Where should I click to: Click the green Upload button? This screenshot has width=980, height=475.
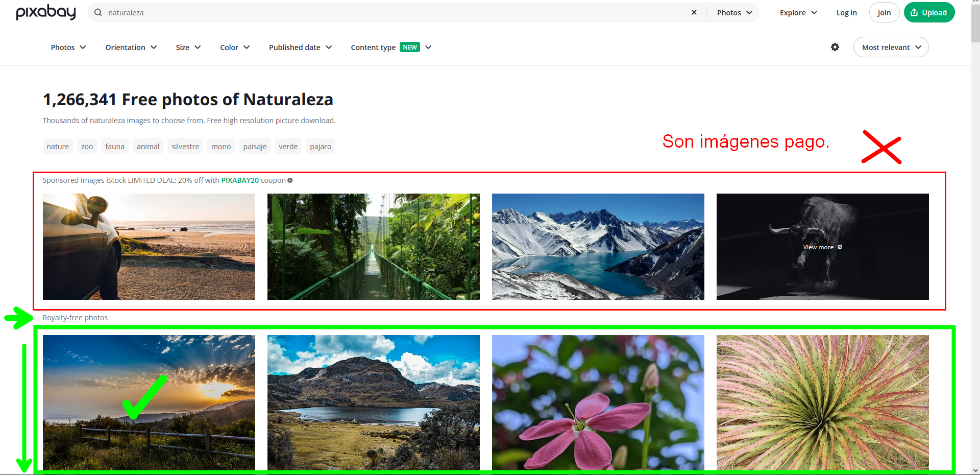(x=929, y=12)
